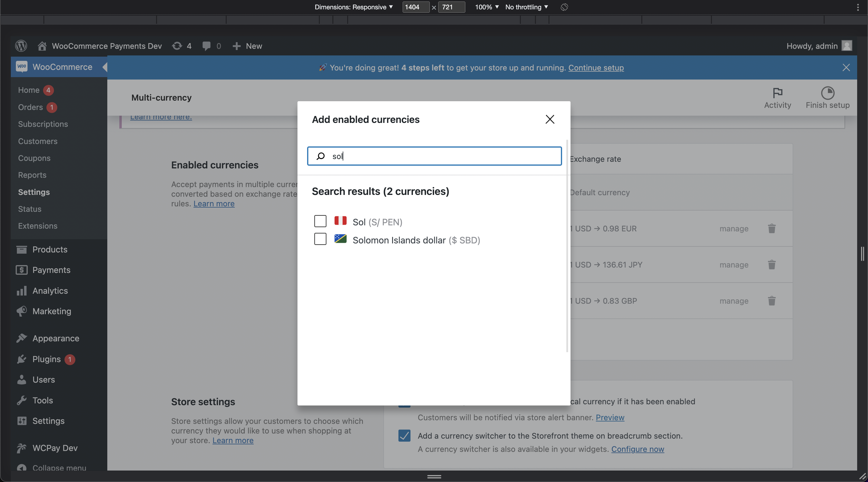Screen dimensions: 868x482
Task: Open Configure now for currency widgets
Action: (637, 449)
